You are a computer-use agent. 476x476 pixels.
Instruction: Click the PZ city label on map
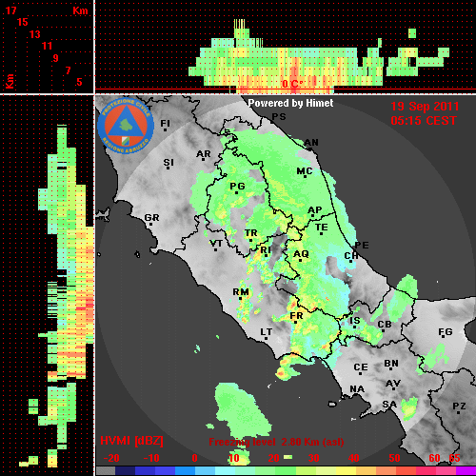pos(459,406)
